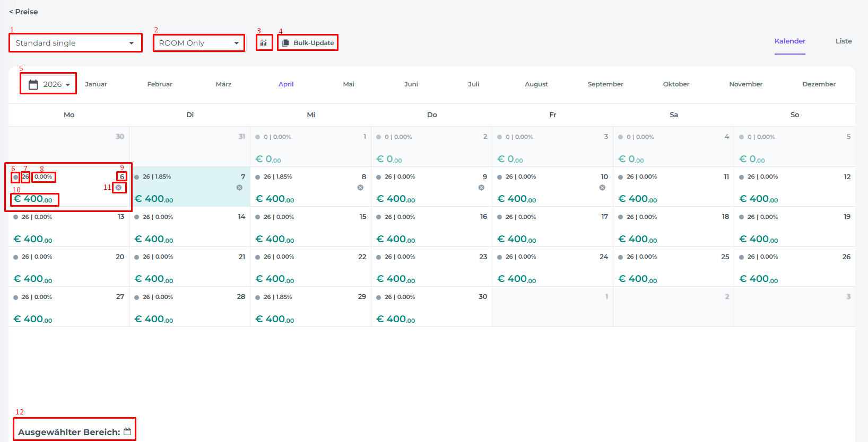This screenshot has height=442, width=868.
Task: Switch to the Liste view tab
Action: (843, 41)
